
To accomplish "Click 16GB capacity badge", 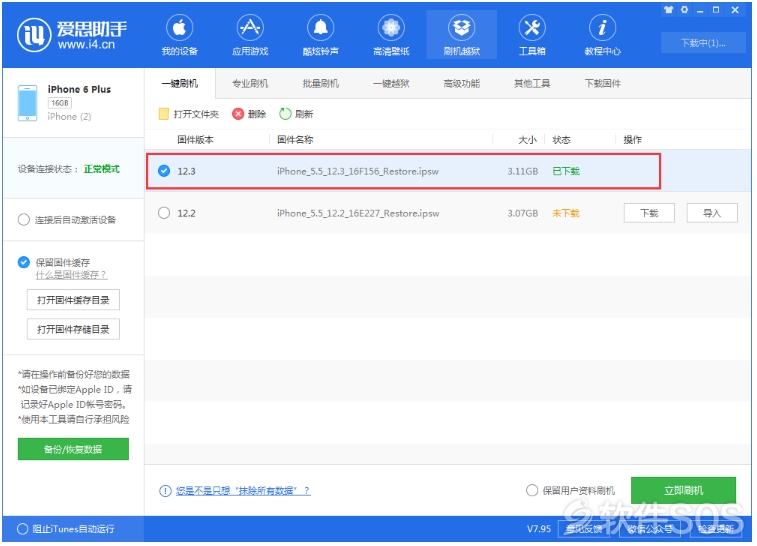I will pyautogui.click(x=60, y=103).
